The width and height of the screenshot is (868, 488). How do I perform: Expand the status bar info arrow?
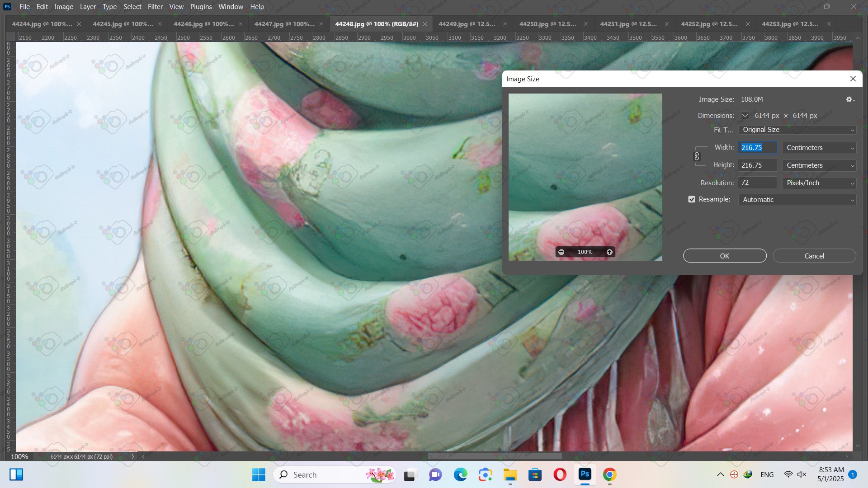(x=132, y=456)
